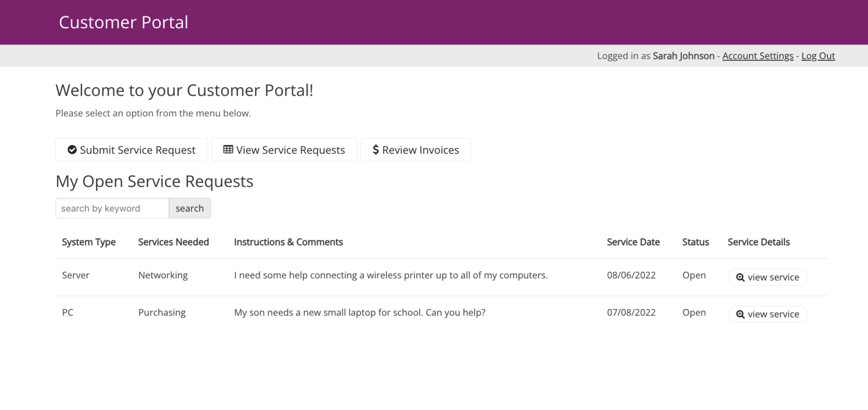Click the search by keyword input field
This screenshot has width=868, height=410.
[x=112, y=208]
